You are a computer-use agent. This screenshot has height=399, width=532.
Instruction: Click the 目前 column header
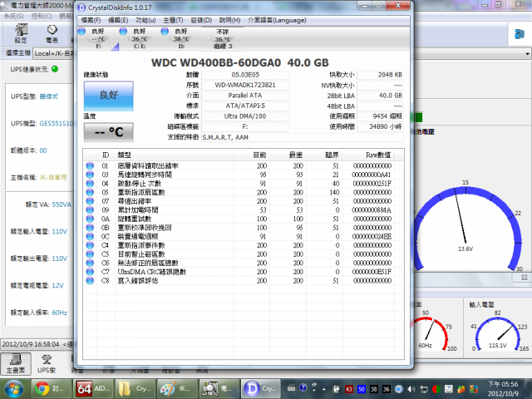[251, 155]
